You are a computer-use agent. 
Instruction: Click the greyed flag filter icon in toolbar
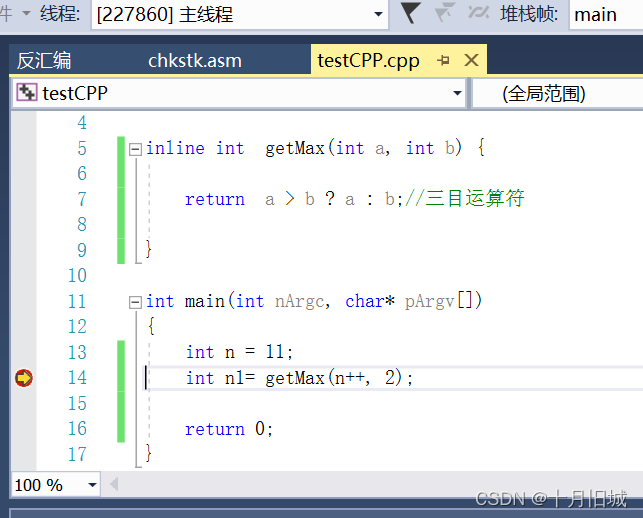pyautogui.click(x=445, y=12)
